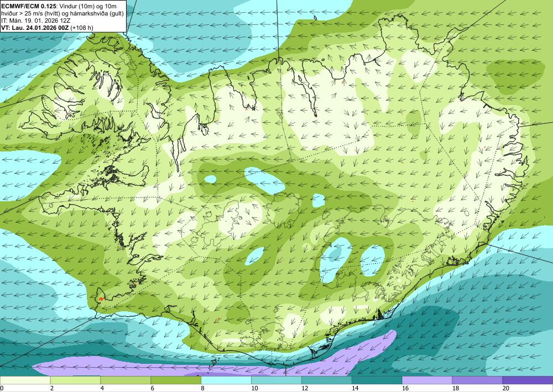The image size is (553, 392).
Task: Select the valid time 'VT: Lau. 24.01.2026 00Z'
Action: point(35,28)
